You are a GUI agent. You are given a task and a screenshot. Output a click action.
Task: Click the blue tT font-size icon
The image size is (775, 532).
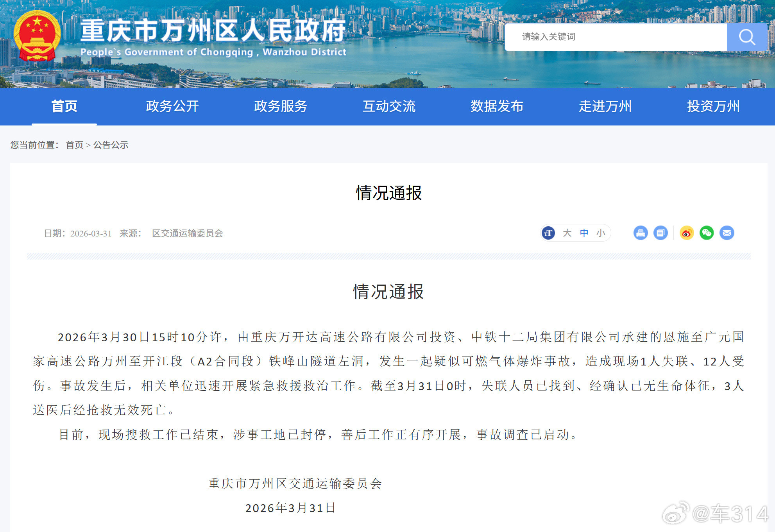coord(548,233)
